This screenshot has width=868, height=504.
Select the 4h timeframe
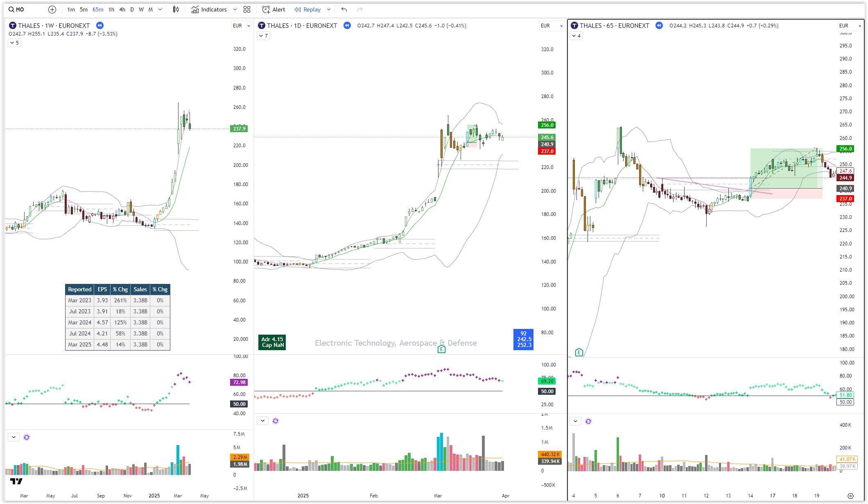pos(122,9)
